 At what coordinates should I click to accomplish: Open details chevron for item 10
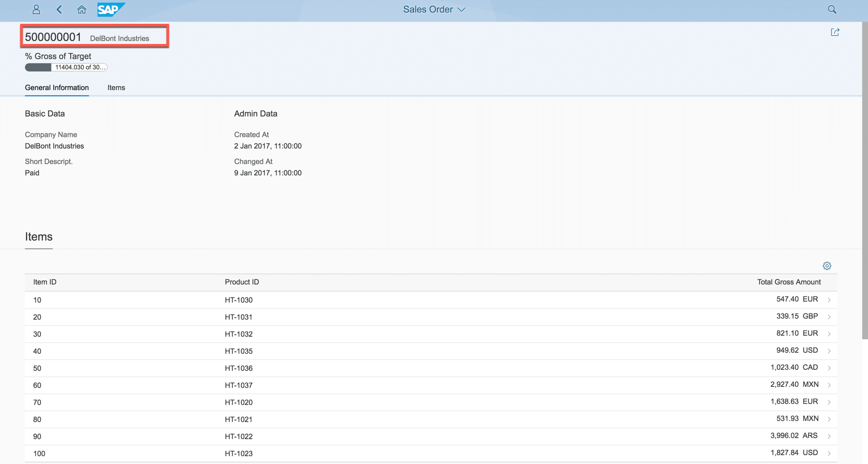pos(829,300)
